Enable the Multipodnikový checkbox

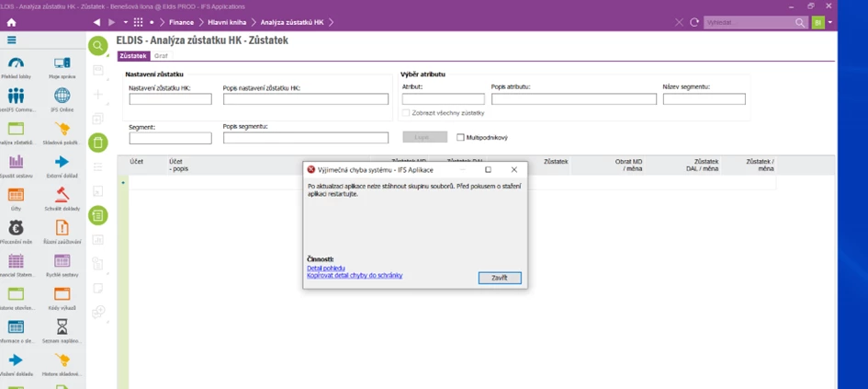[460, 137]
